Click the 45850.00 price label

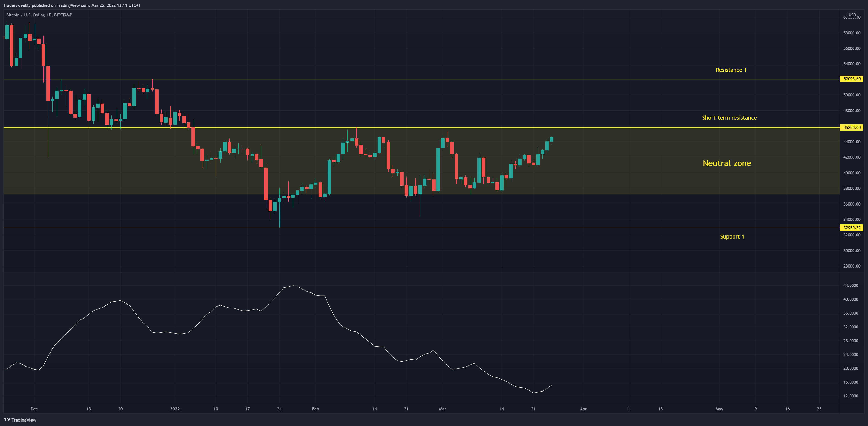pyautogui.click(x=852, y=128)
